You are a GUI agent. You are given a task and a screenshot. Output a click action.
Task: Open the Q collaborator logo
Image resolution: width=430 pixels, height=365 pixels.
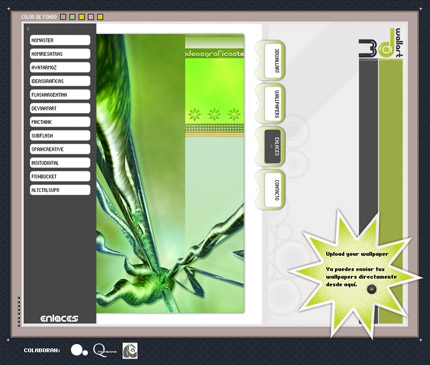104,351
